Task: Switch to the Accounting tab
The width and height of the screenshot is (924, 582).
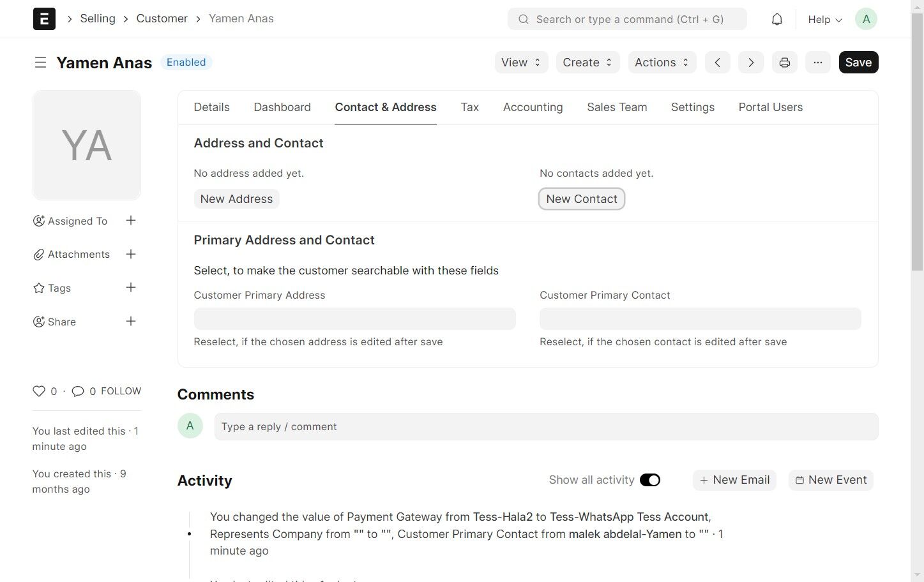Action: 533,107
